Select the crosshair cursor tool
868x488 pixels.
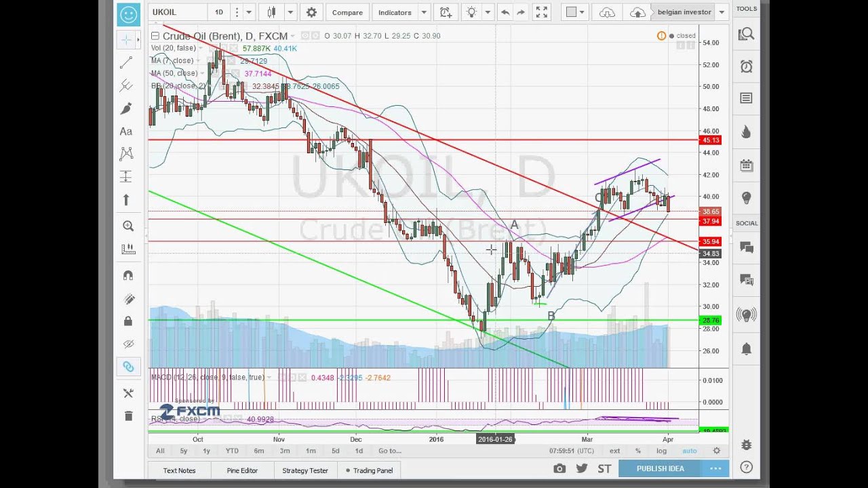126,40
